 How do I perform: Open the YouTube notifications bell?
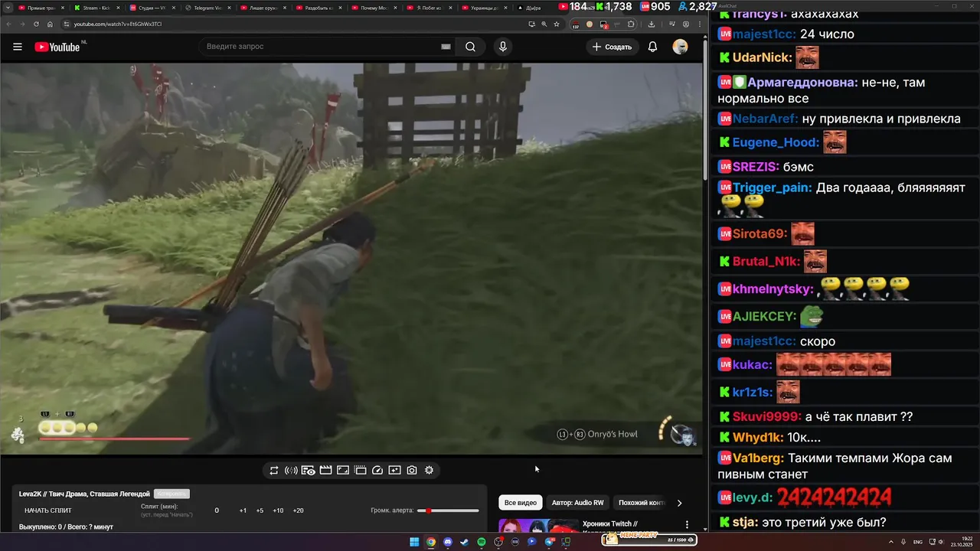click(x=652, y=47)
